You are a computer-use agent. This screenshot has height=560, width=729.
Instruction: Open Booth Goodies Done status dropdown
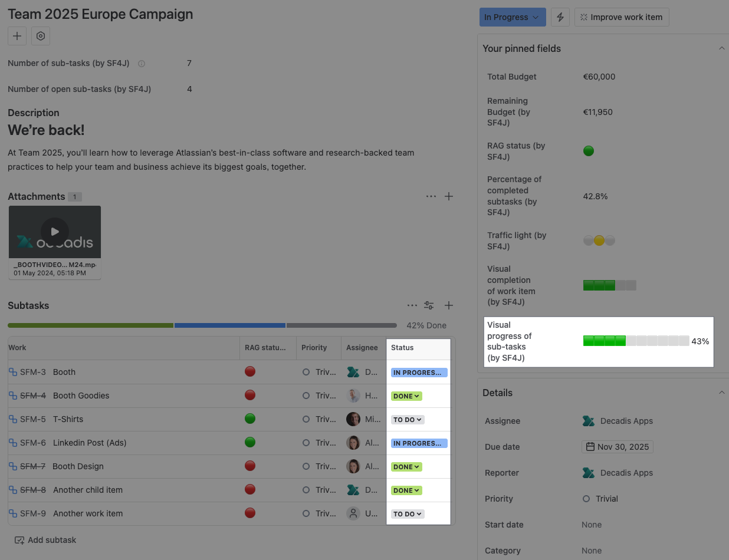pyautogui.click(x=406, y=396)
